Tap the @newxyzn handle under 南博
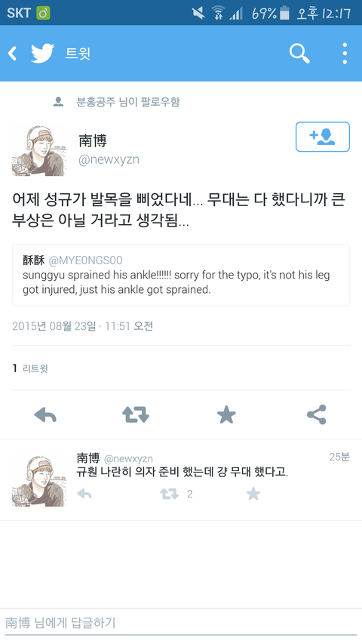362x644 pixels. point(109,160)
